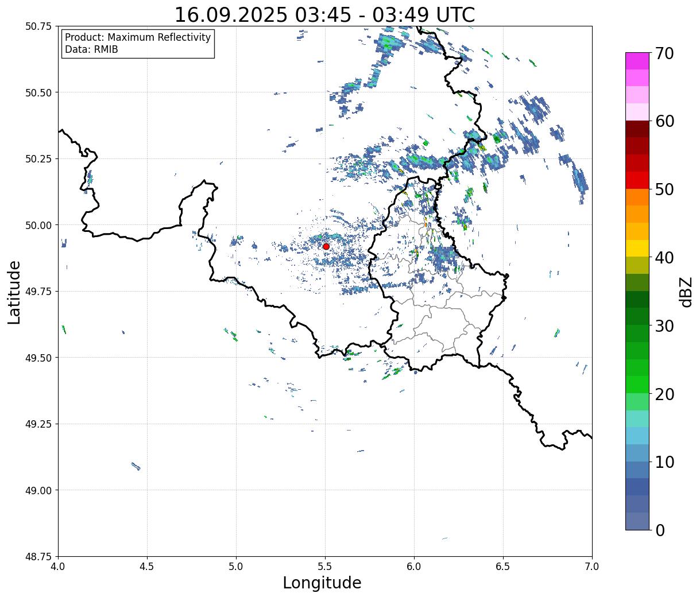Pick the bright red colorbar segment above 50
The image size is (700, 597).
click(637, 180)
